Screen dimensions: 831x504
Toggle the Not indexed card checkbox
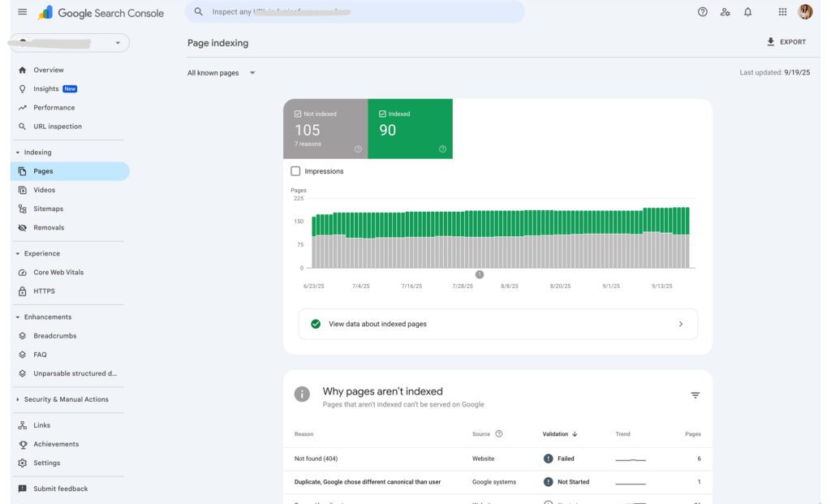coord(298,114)
